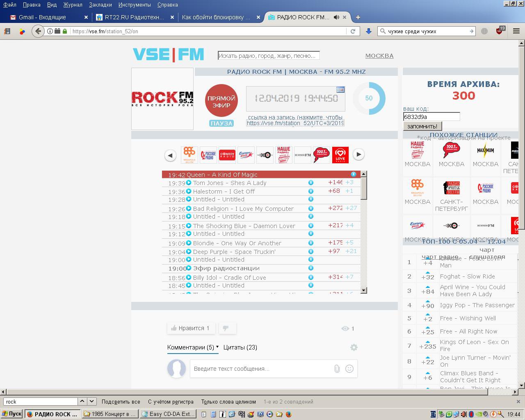Switch to the Цитаты (23) tab
Viewport: 525px width, 420px height.
pyautogui.click(x=240, y=347)
